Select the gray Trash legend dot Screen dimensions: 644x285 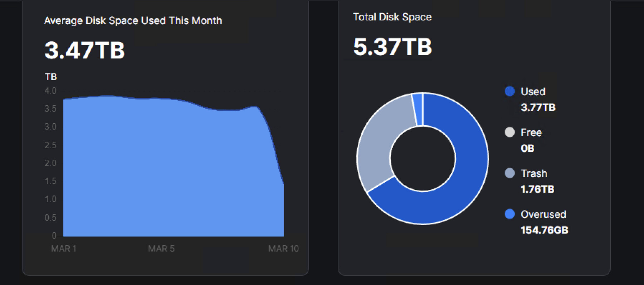[509, 173]
